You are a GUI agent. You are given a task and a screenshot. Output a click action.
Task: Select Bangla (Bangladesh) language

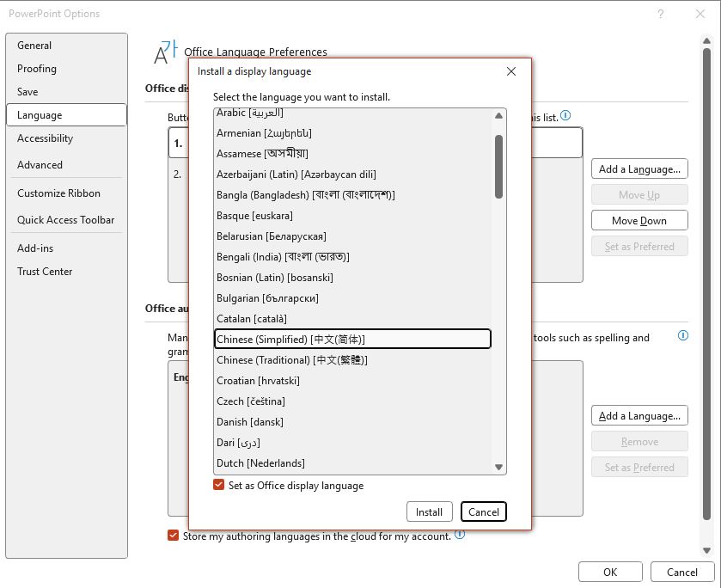coord(352,195)
